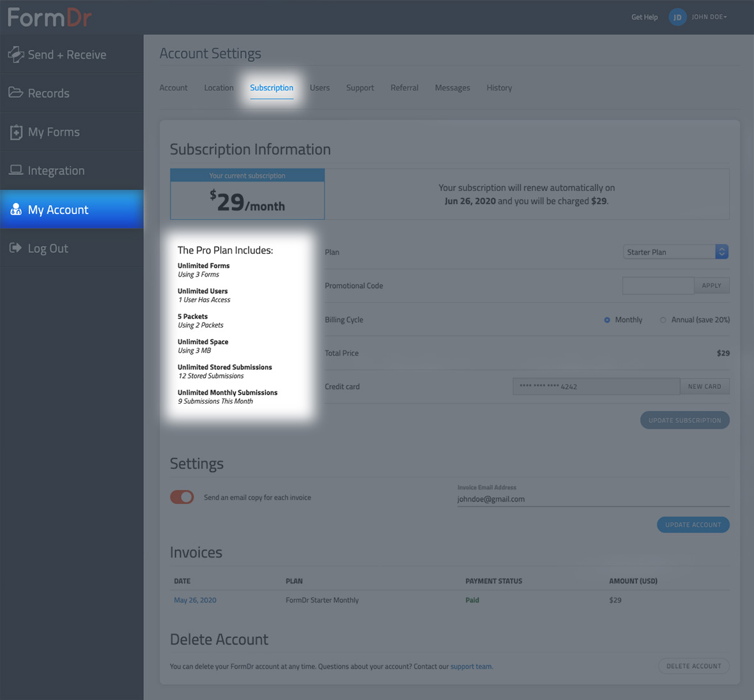Click the Send + Receive sidebar icon
This screenshot has height=700, width=754.
(16, 54)
